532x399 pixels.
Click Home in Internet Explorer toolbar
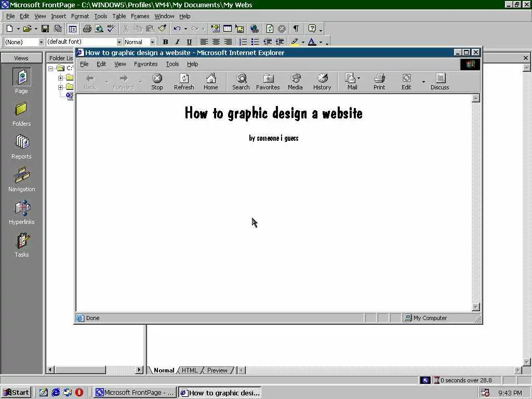tap(211, 82)
